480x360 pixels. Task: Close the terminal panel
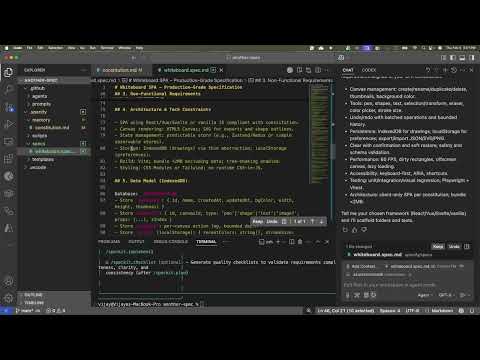(x=327, y=242)
